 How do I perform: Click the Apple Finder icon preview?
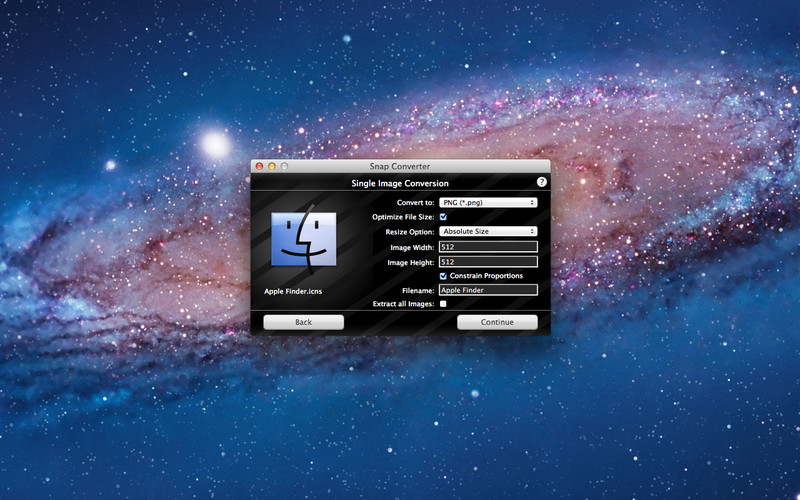(299, 239)
